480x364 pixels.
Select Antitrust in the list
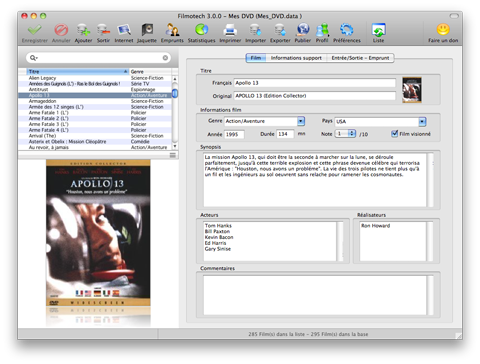coord(95,89)
